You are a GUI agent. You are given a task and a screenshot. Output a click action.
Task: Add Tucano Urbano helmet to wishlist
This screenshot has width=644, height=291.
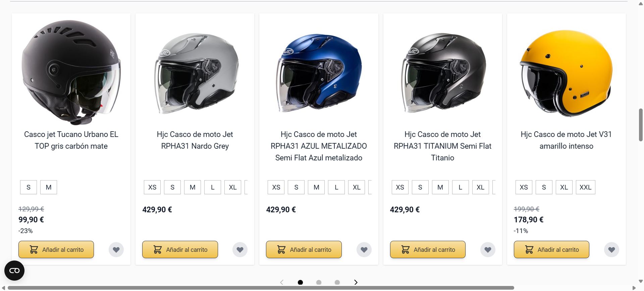coord(116,249)
